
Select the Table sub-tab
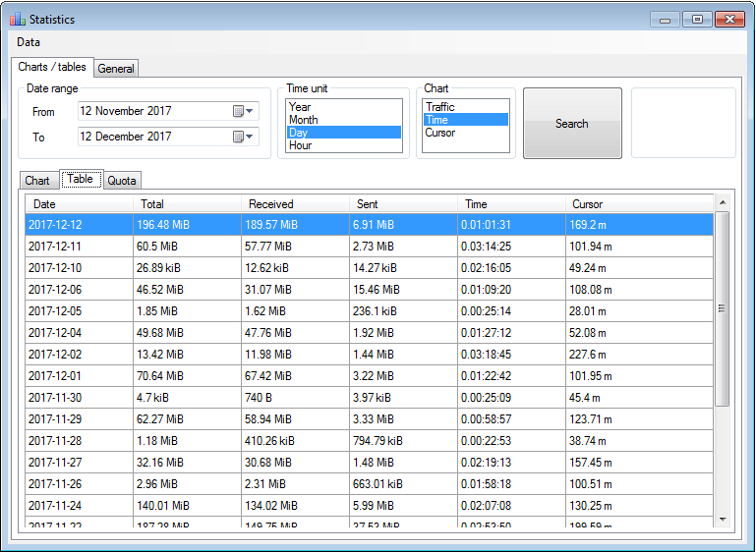[80, 179]
